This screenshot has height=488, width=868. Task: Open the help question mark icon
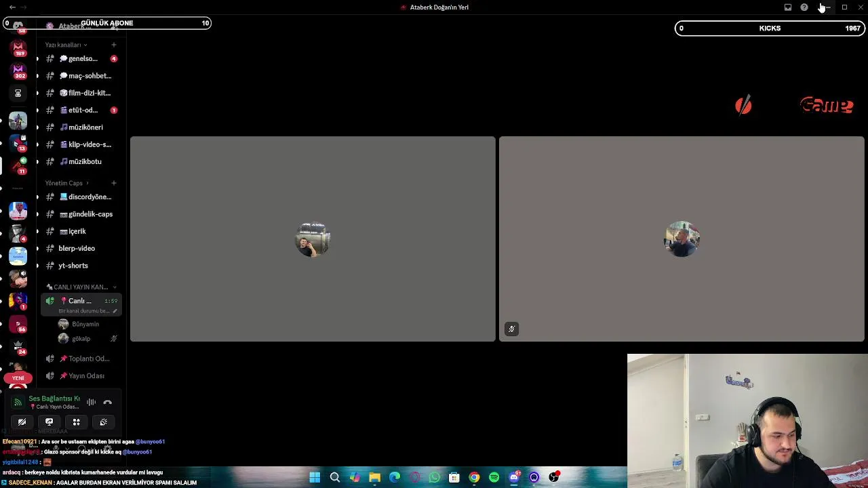pos(804,7)
